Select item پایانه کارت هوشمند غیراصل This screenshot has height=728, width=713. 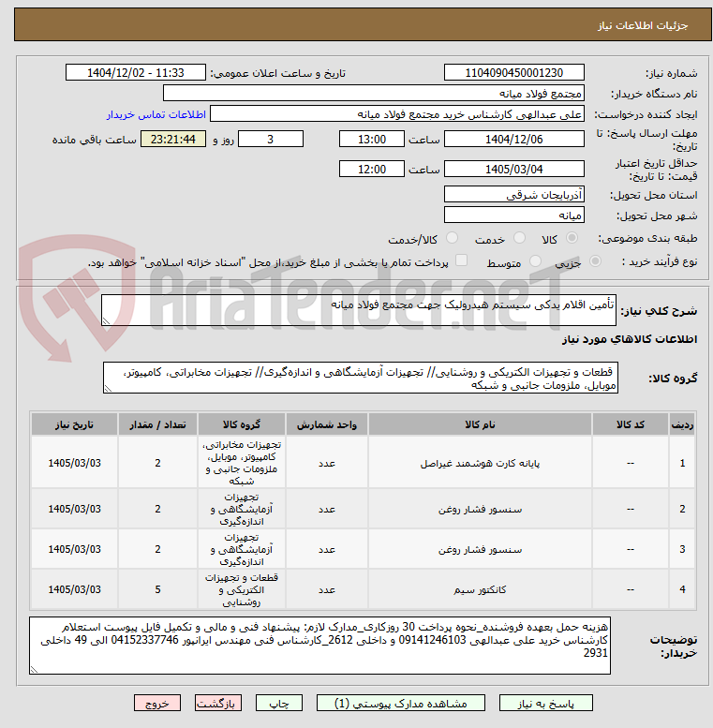(480, 464)
